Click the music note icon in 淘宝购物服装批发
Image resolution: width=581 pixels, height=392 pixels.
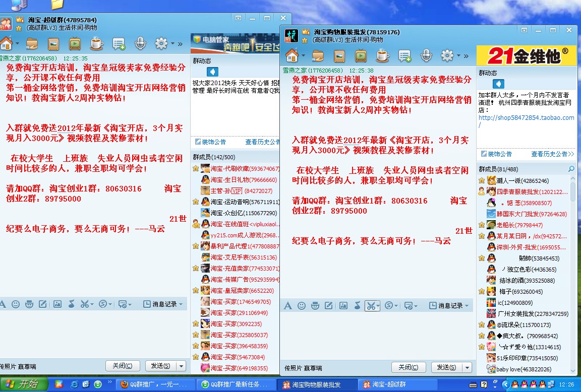coord(357,306)
